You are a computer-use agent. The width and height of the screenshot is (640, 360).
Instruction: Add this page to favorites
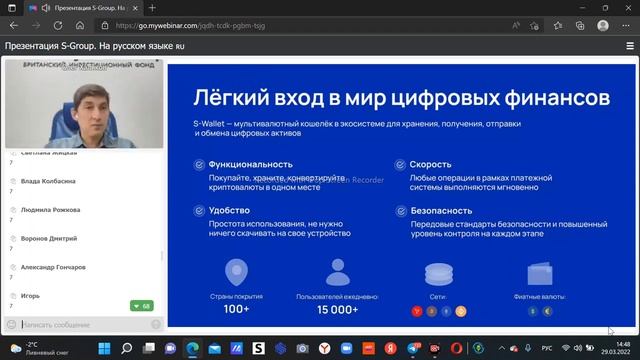pos(534,26)
